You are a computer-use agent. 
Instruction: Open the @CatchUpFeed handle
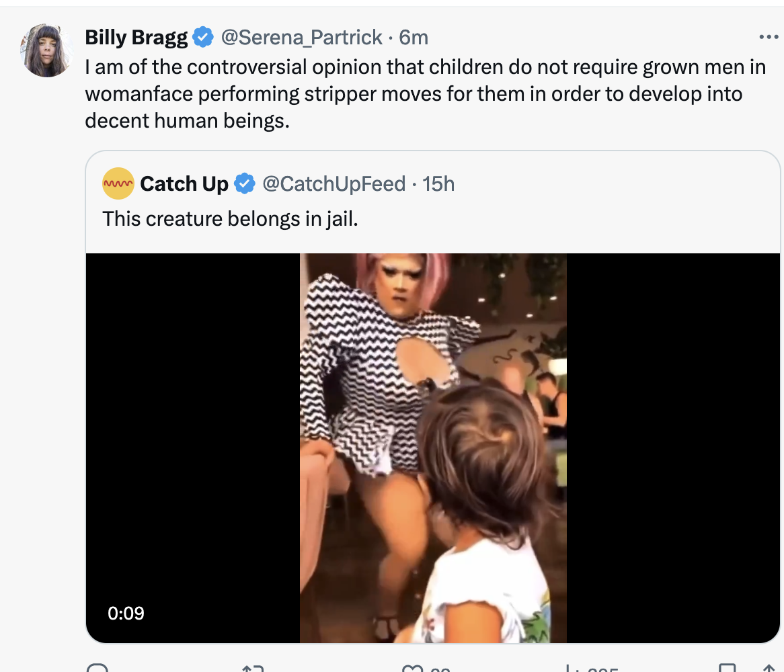[334, 183]
